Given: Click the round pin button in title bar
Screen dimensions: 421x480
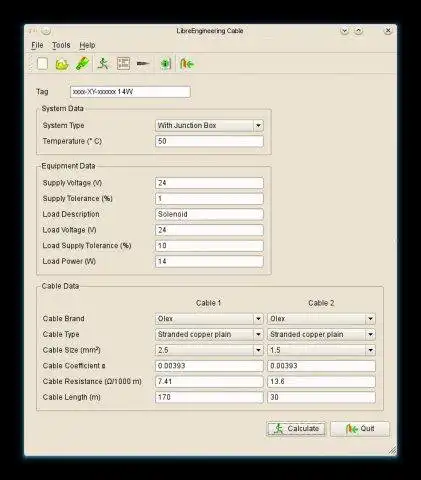Looking at the screenshot, I should pyautogui.click(x=46, y=31).
